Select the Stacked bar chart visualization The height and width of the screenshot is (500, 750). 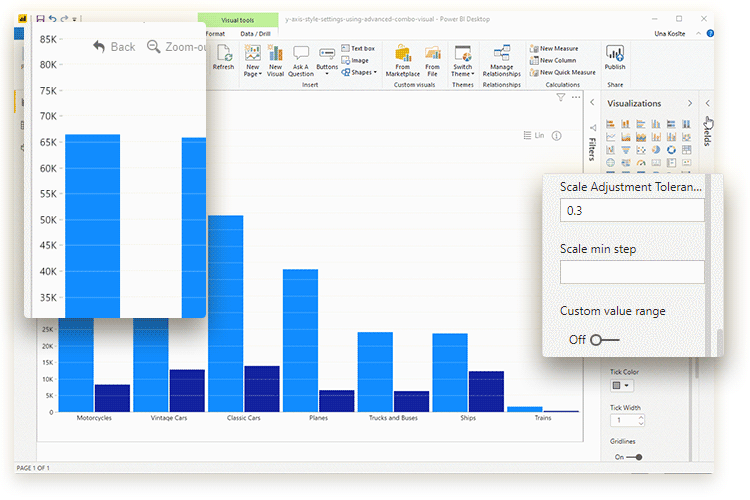click(610, 124)
